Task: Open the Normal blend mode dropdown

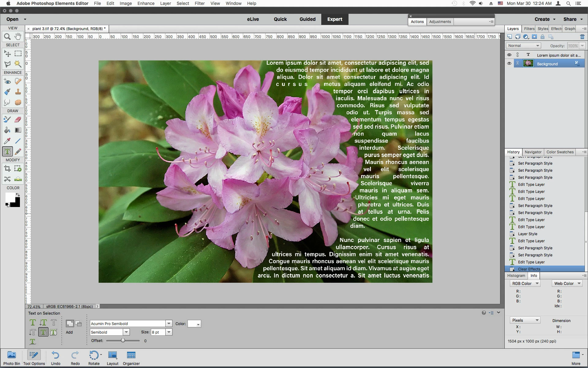Action: pos(523,46)
